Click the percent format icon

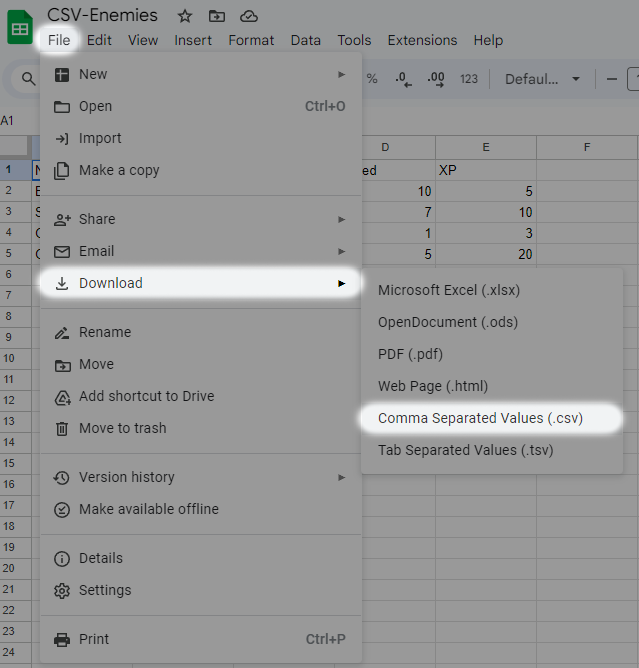(x=372, y=79)
